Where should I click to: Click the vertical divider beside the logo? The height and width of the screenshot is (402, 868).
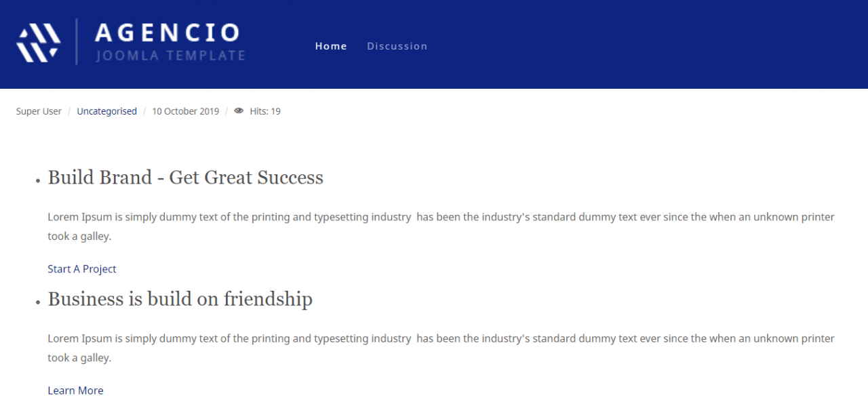77,42
